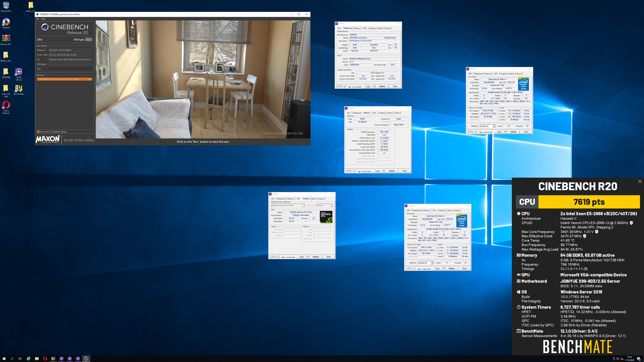Open the Windows Start menu
Screen dimensions: 644x362
coord(4,358)
